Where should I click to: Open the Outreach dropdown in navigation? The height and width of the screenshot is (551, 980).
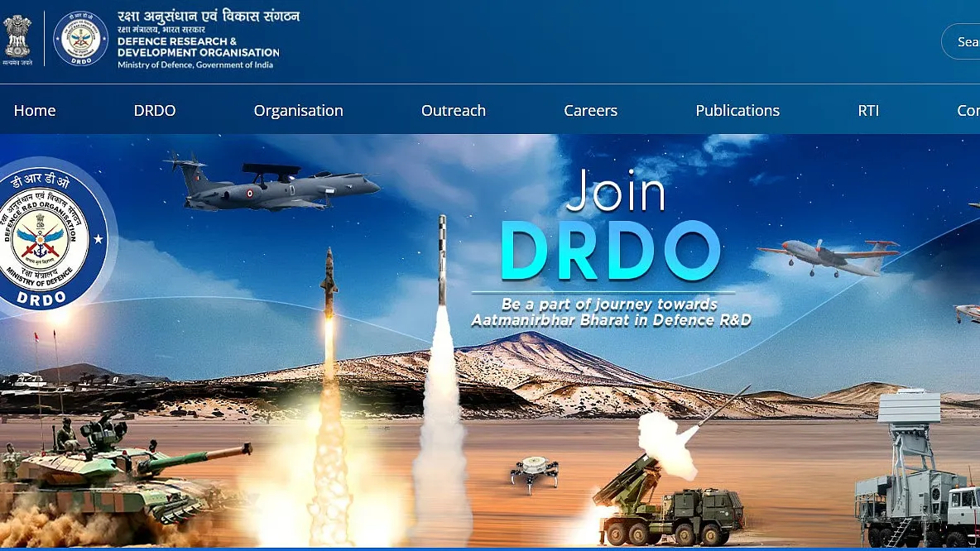454,110
